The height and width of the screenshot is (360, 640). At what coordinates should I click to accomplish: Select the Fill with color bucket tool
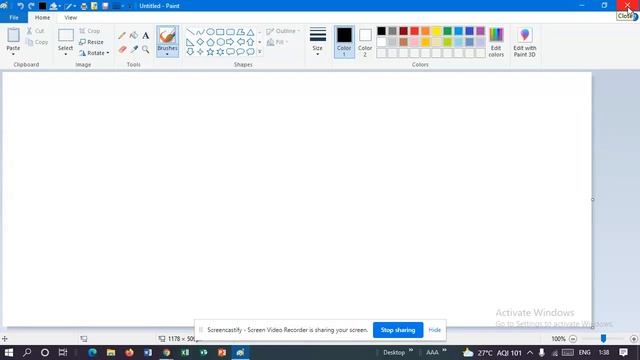(x=134, y=36)
